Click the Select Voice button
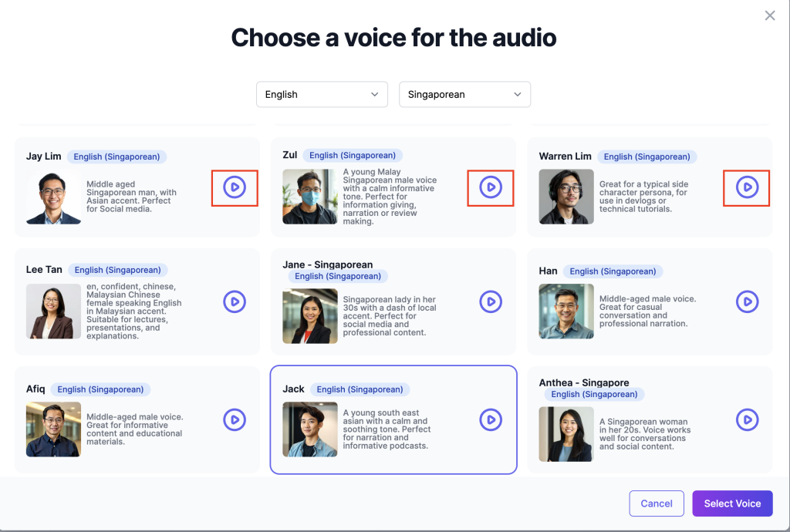This screenshot has height=532, width=790. (732, 503)
